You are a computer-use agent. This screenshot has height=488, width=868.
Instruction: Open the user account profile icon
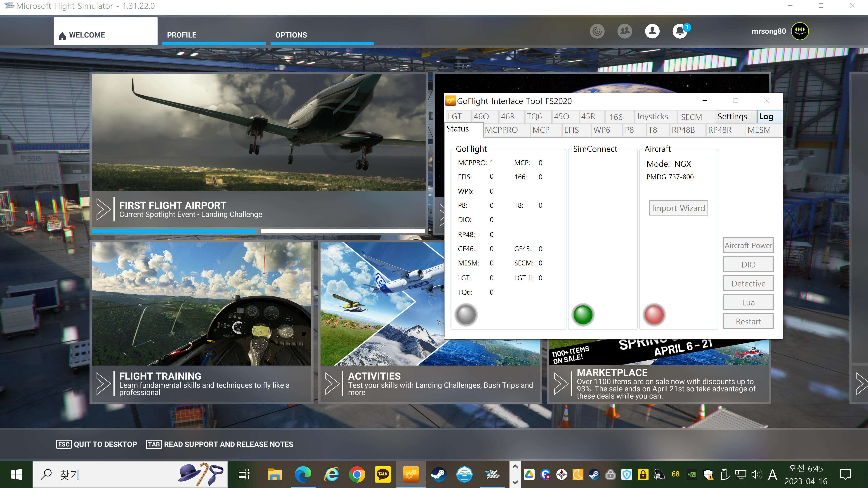652,31
